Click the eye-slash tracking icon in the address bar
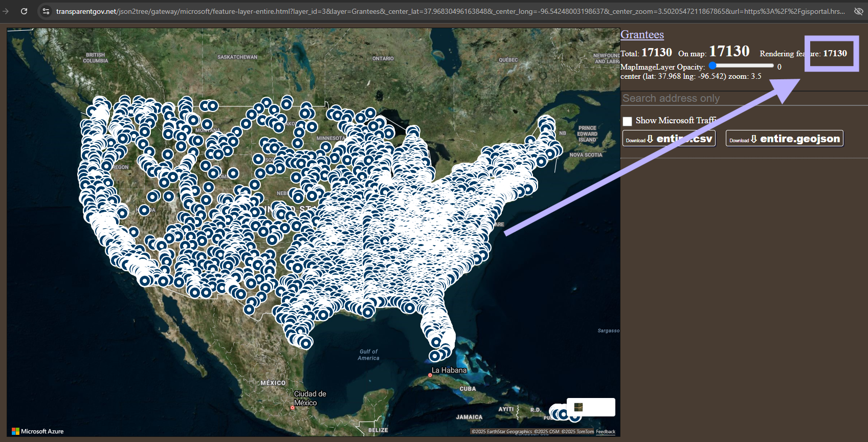The height and width of the screenshot is (442, 868). 859,11
